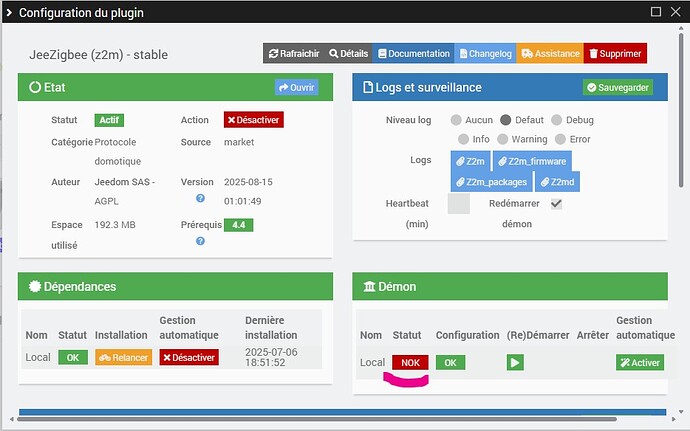690x431 pixels.
Task: Click the source value market
Action: tap(239, 142)
